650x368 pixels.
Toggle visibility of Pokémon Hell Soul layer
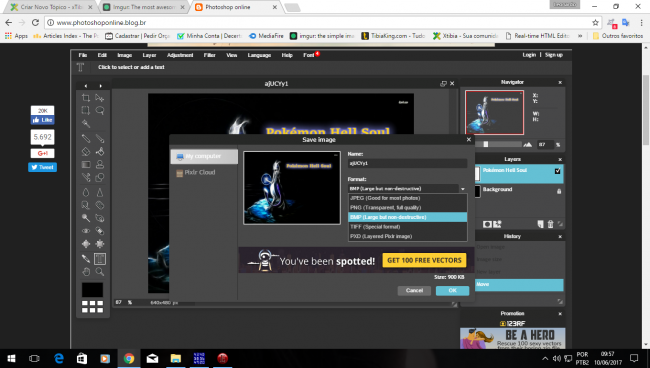[558, 171]
